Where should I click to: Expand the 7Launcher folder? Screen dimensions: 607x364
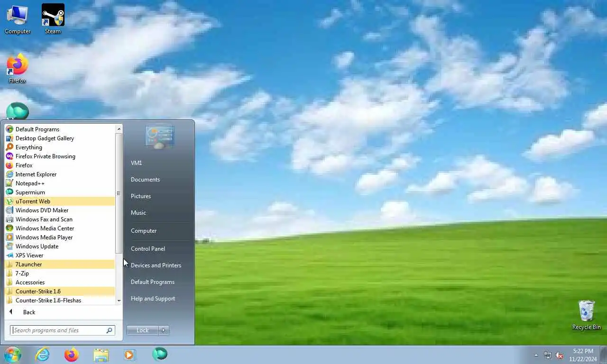[60, 264]
